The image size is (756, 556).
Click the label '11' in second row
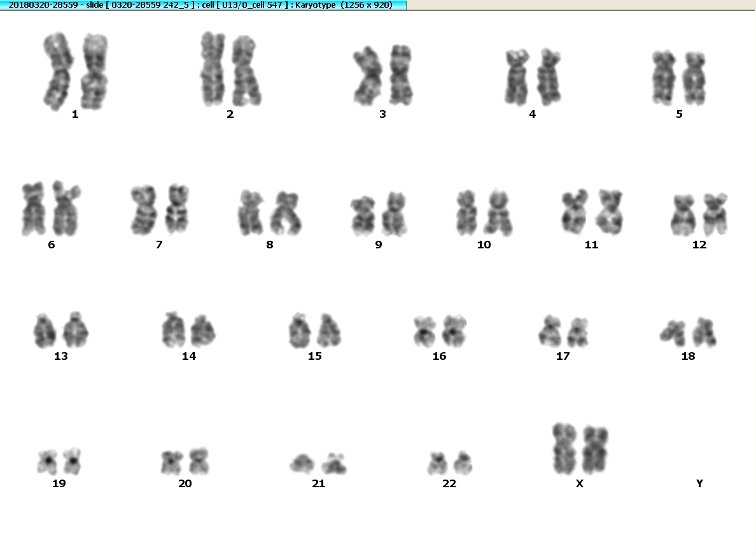(592, 245)
